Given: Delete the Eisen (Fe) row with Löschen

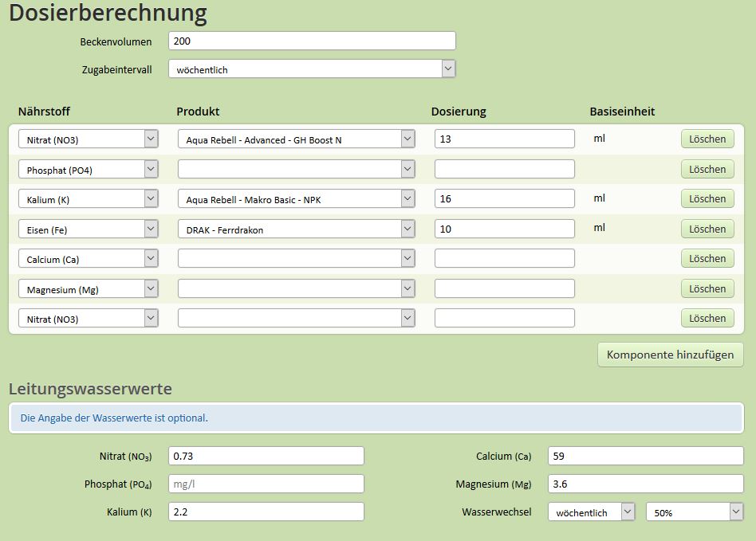Looking at the screenshot, I should (x=707, y=229).
